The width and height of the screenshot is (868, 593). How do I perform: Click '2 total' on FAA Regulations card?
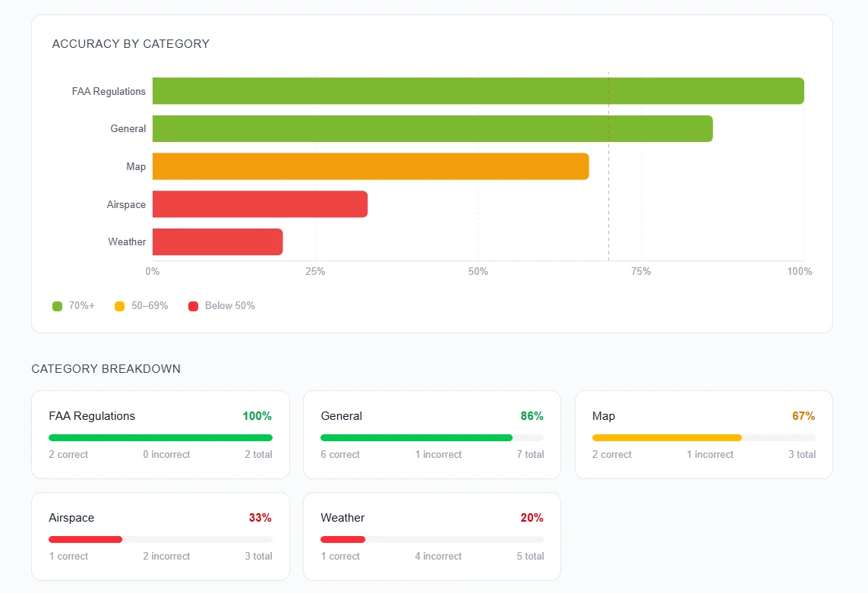(258, 454)
